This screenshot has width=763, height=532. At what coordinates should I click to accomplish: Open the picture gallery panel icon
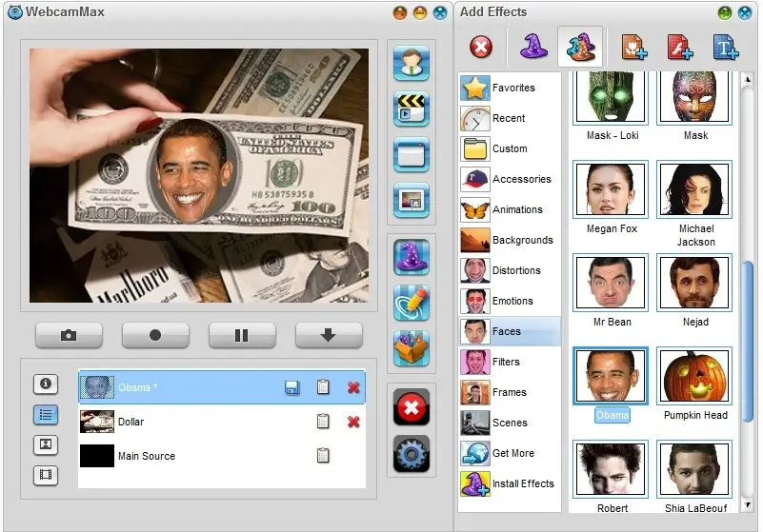coord(46,444)
